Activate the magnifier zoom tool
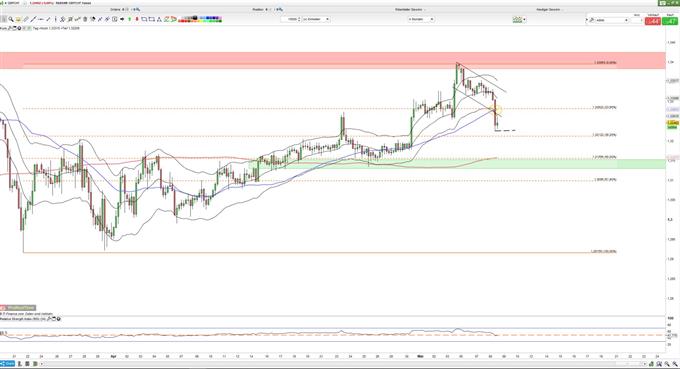Screen dimensions: 680x369 click(x=11, y=19)
